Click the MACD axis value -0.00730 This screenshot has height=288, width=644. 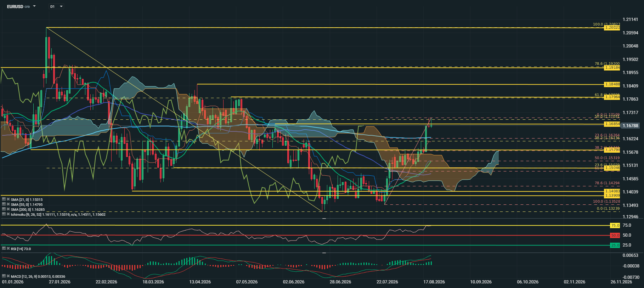pyautogui.click(x=631, y=277)
